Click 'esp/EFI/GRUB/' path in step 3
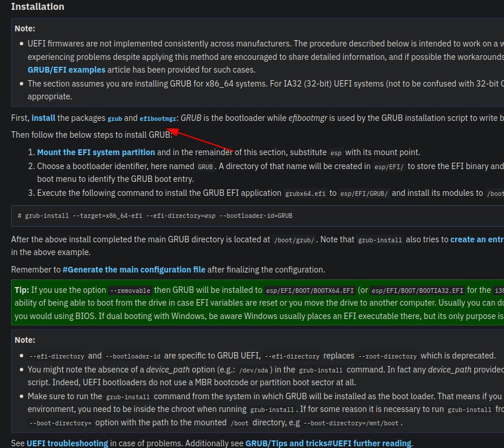Viewport: 504px width, 448px height. [x=364, y=193]
